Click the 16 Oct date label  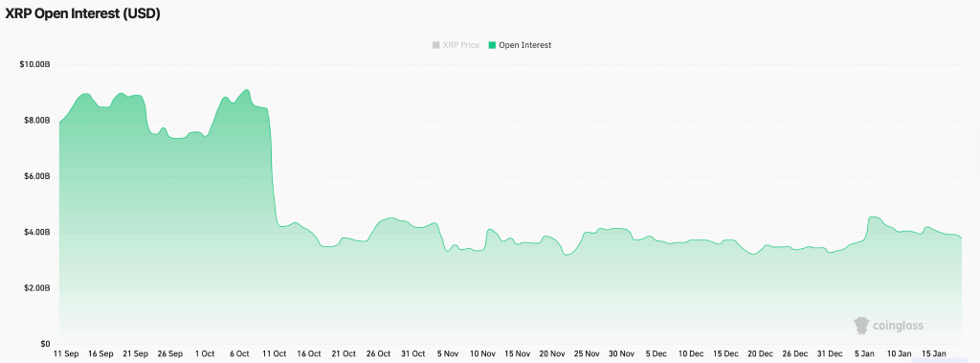[309, 354]
